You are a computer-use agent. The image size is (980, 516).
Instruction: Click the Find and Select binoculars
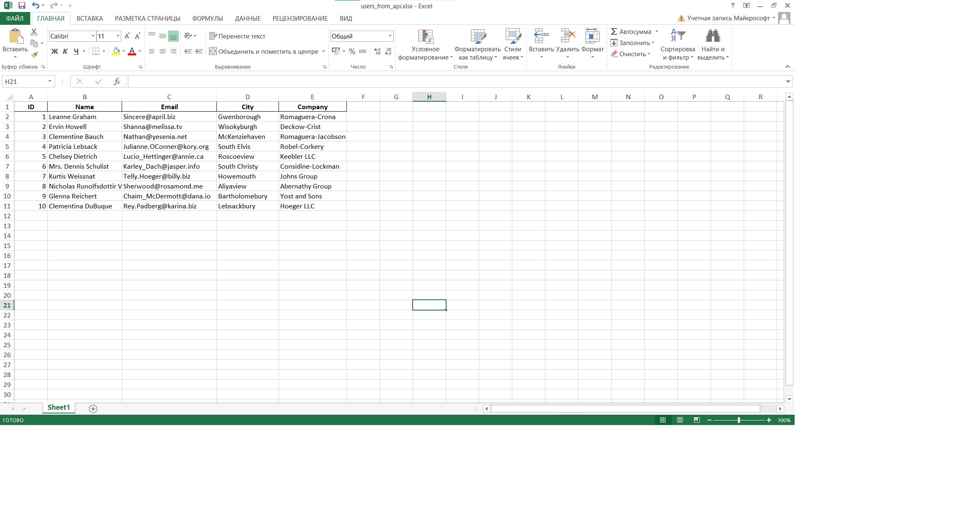click(x=713, y=36)
